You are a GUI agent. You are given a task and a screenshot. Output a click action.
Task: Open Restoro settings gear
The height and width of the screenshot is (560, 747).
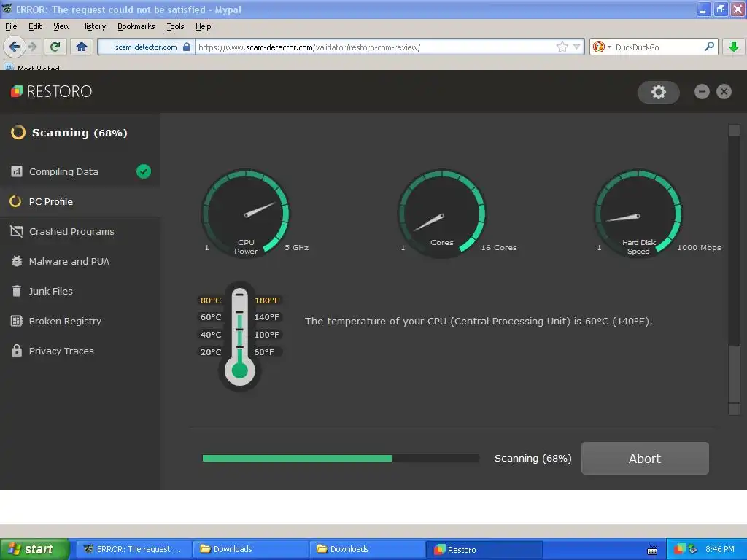coord(659,92)
